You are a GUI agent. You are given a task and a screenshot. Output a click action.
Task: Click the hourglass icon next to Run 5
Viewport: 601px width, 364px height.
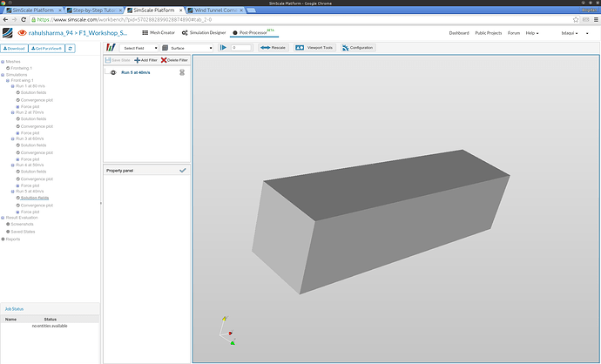(x=182, y=72)
